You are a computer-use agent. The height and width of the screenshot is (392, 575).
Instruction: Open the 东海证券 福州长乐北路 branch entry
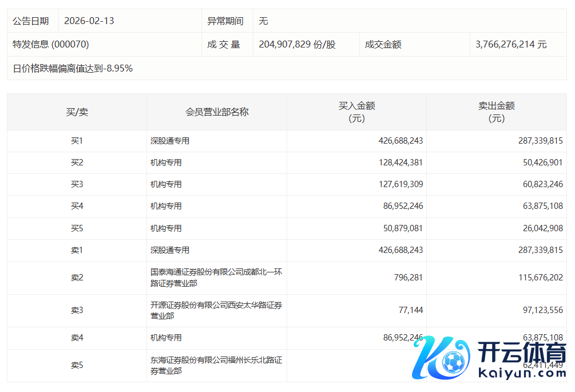[216, 365]
